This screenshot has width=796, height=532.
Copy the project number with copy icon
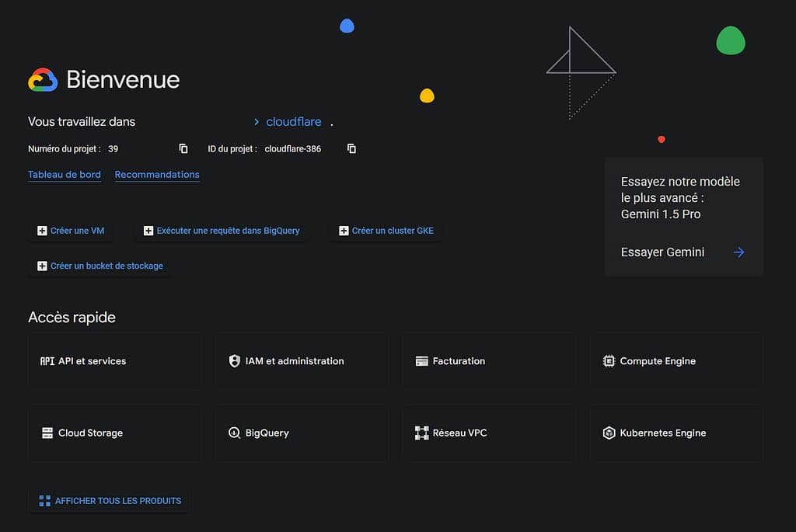pos(183,148)
